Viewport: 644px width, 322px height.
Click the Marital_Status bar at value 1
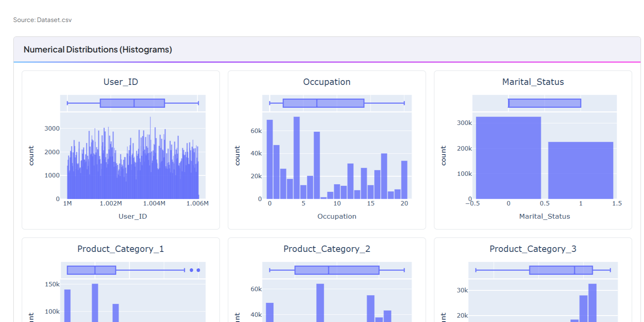pos(581,170)
